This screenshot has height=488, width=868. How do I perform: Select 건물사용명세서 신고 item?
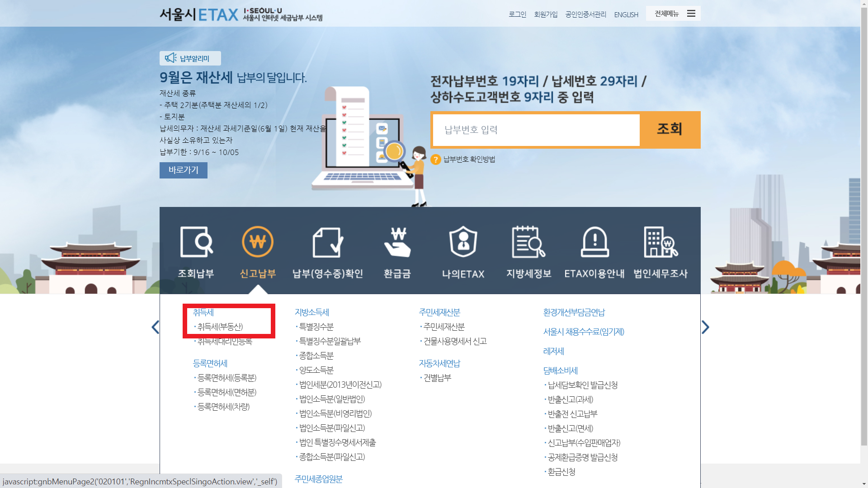tap(455, 341)
